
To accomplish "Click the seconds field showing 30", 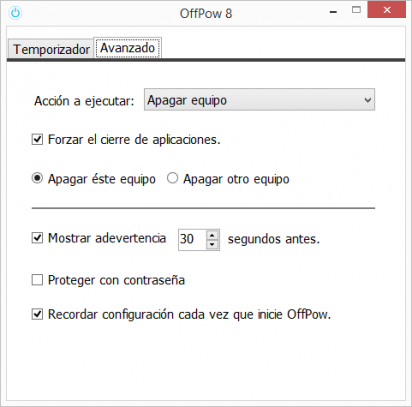I will [x=193, y=239].
